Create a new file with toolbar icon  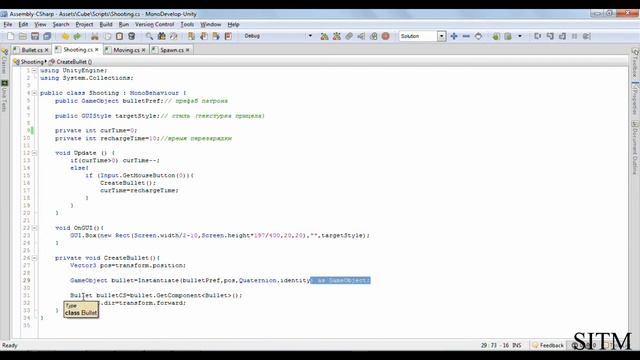click(11, 36)
